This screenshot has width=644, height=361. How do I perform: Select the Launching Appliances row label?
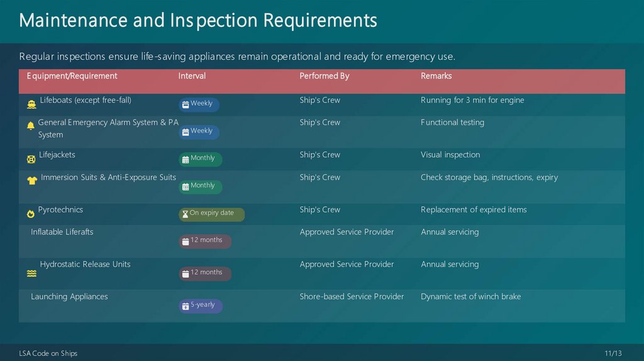click(x=69, y=297)
